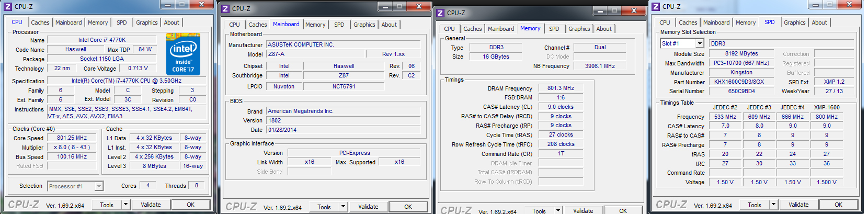
Task: Expand Tools dropdown arrow in CPU window
Action: (x=125, y=205)
